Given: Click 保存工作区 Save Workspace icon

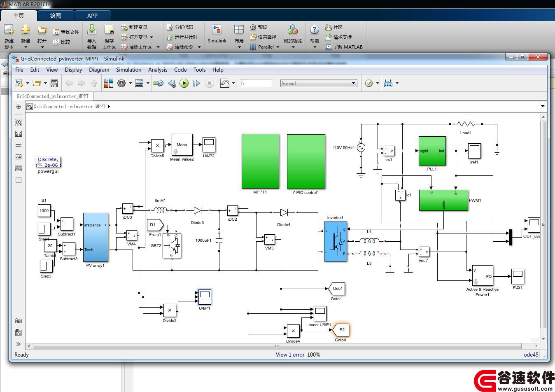Looking at the screenshot, I should 109,36.
